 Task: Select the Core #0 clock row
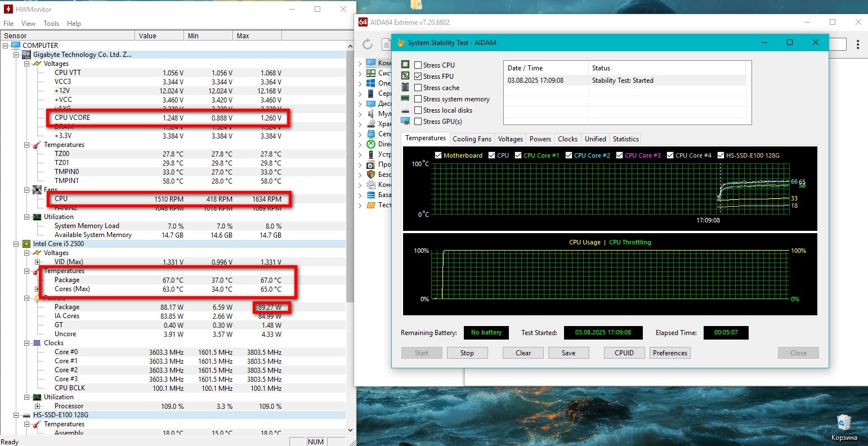pos(173,352)
